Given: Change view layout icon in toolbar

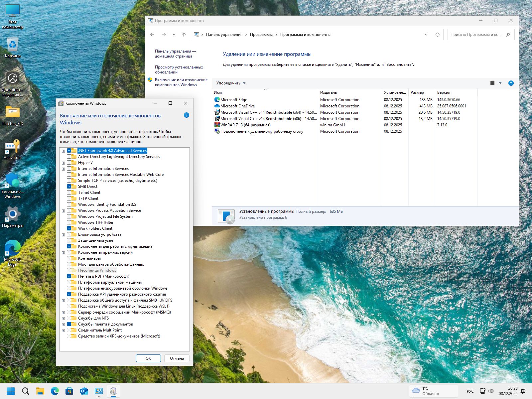Looking at the screenshot, I should pyautogui.click(x=492, y=83).
